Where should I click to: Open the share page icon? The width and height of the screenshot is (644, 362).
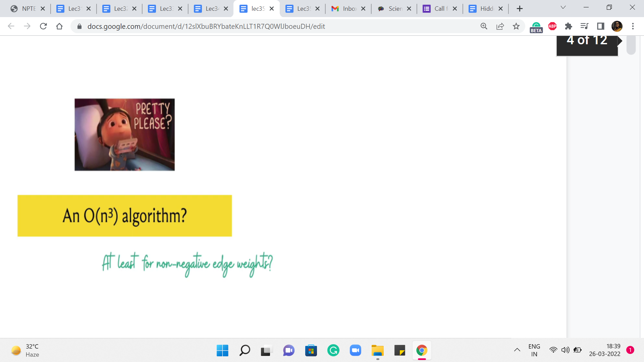click(x=500, y=26)
